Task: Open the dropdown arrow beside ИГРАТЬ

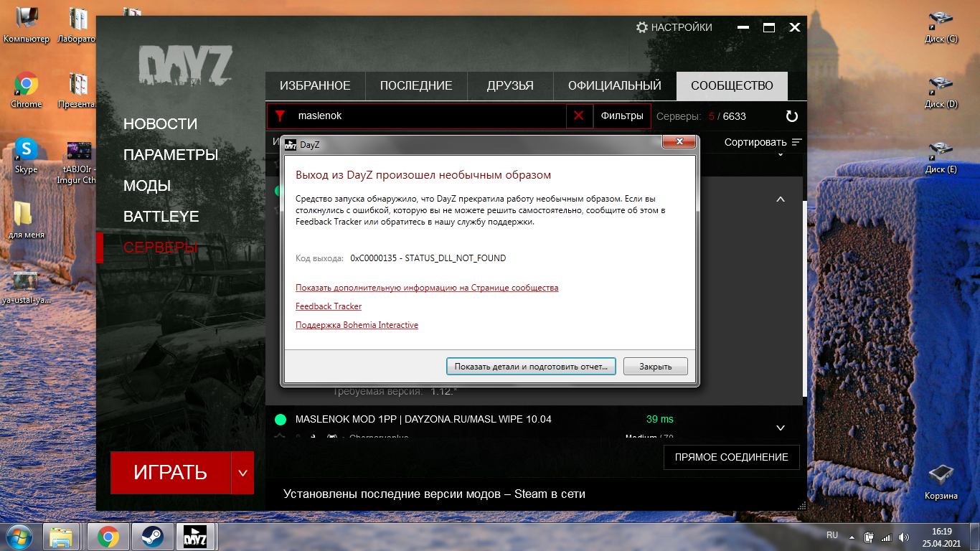Action: tap(242, 473)
